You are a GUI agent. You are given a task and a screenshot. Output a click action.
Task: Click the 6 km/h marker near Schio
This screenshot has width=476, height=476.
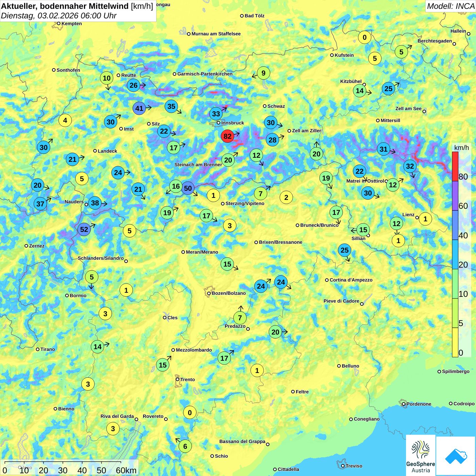[185, 446]
